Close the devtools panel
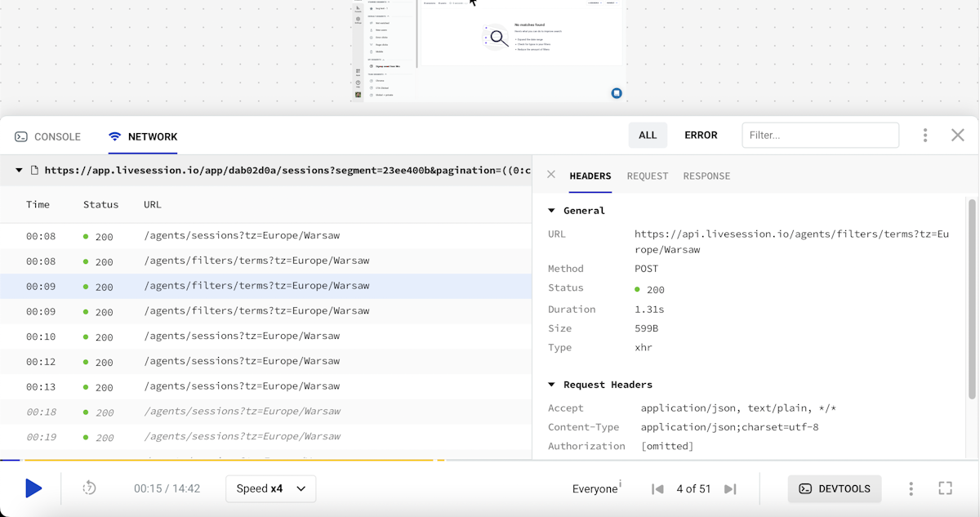980x517 pixels. click(x=957, y=136)
